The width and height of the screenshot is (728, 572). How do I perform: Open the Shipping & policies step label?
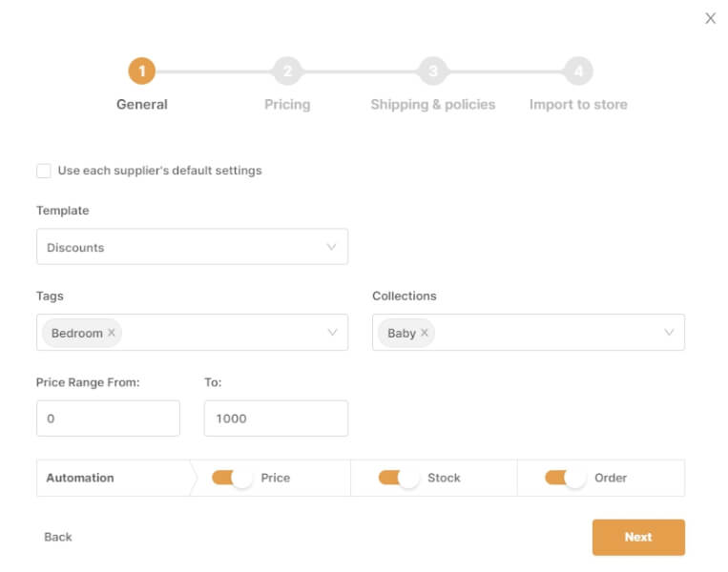tap(433, 105)
